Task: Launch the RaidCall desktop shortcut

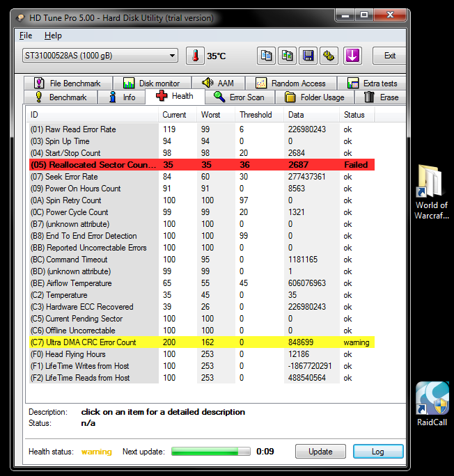Action: point(432,404)
